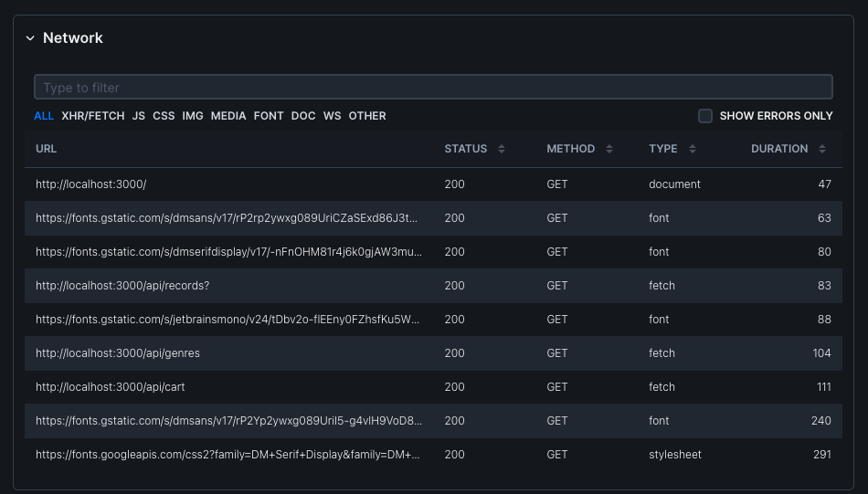The height and width of the screenshot is (494, 868).
Task: Sort by Duration column arrows icon
Action: pyautogui.click(x=822, y=149)
